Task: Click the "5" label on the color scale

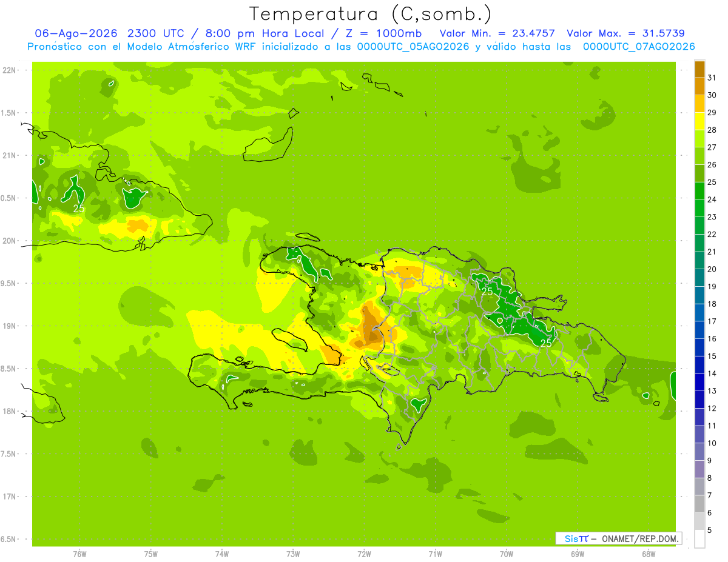Action: [x=710, y=530]
